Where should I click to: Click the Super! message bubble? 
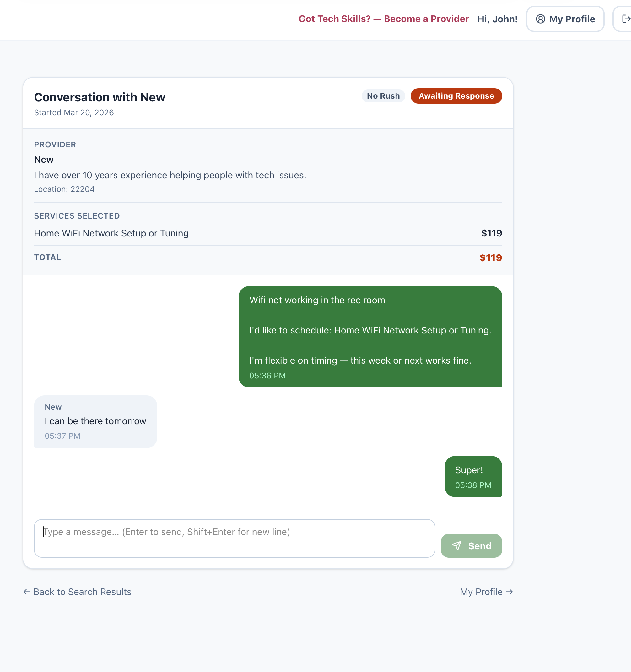[x=473, y=476]
